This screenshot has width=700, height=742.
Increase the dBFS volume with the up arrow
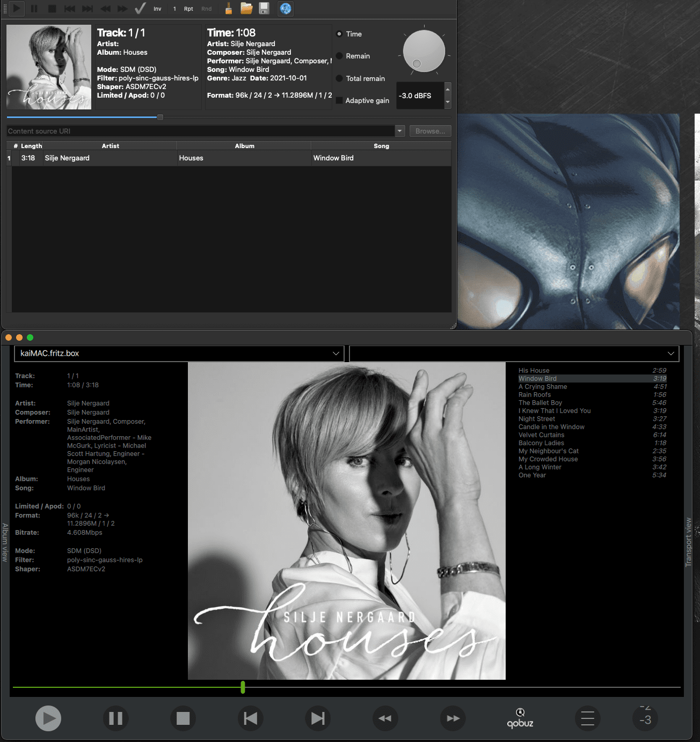click(x=448, y=89)
